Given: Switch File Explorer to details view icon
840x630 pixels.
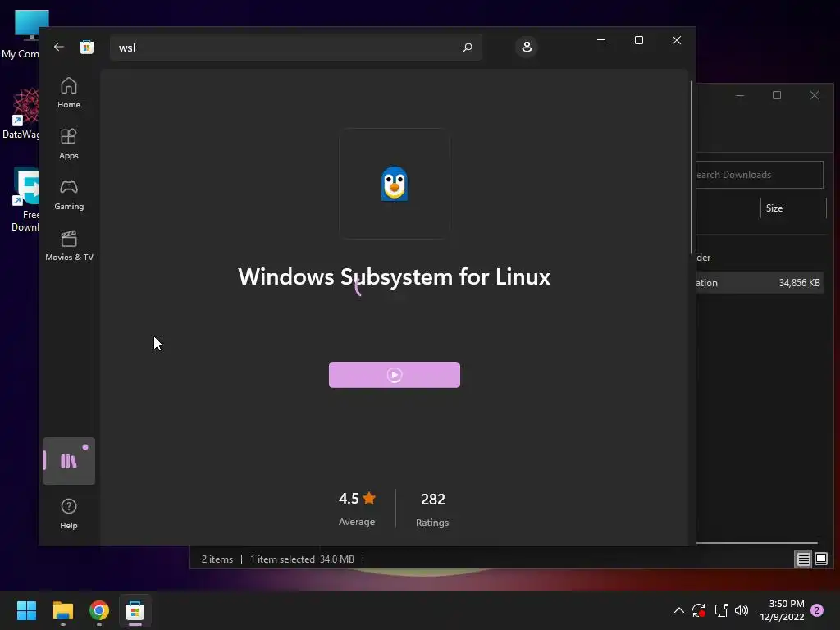Looking at the screenshot, I should pos(804,559).
